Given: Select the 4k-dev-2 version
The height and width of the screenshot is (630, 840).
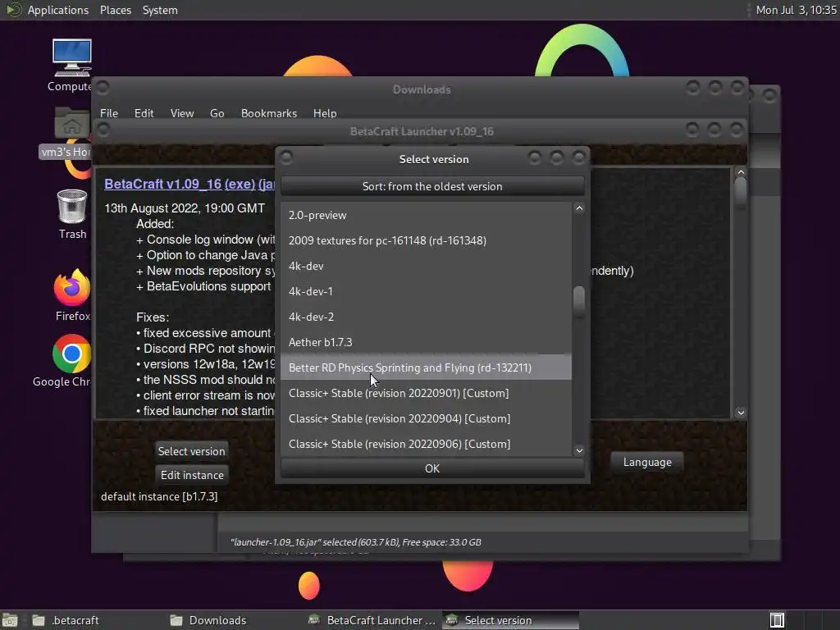Looking at the screenshot, I should 426,317.
